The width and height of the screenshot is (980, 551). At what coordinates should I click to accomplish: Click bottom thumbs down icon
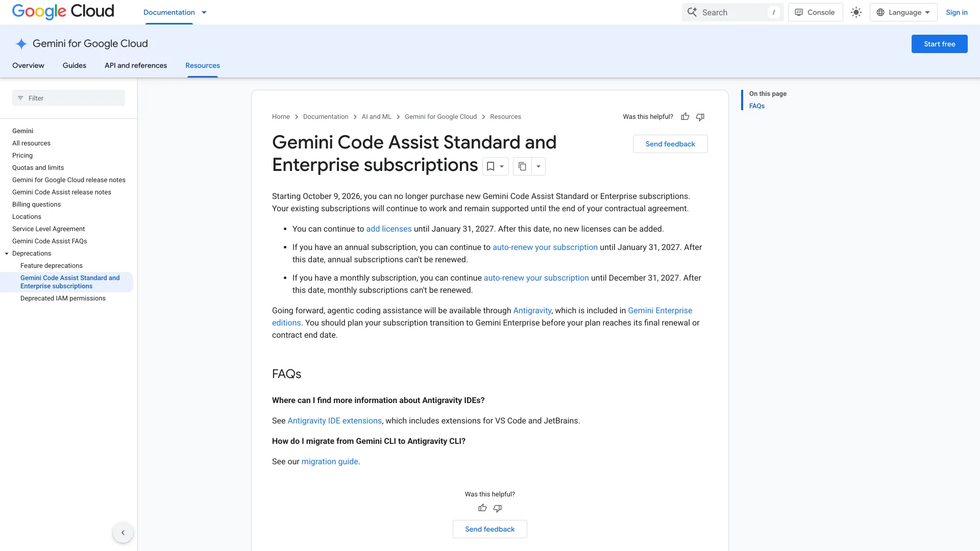[498, 508]
